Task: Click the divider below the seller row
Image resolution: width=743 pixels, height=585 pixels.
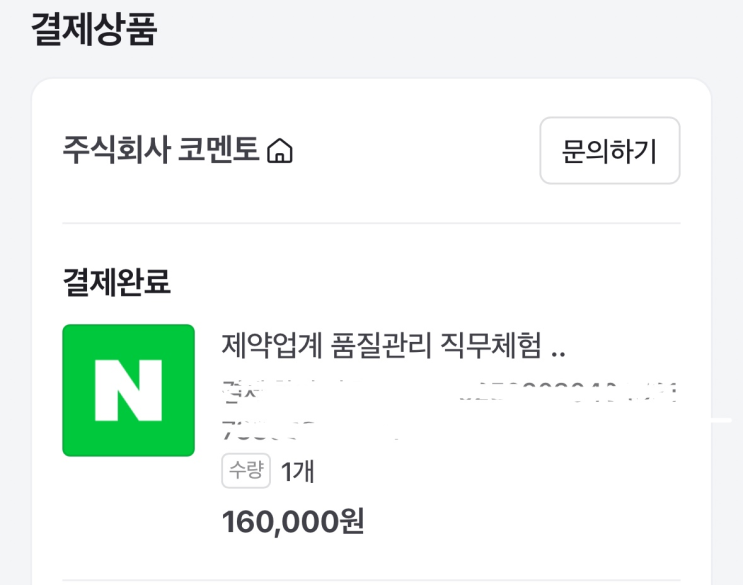Action: [371, 223]
